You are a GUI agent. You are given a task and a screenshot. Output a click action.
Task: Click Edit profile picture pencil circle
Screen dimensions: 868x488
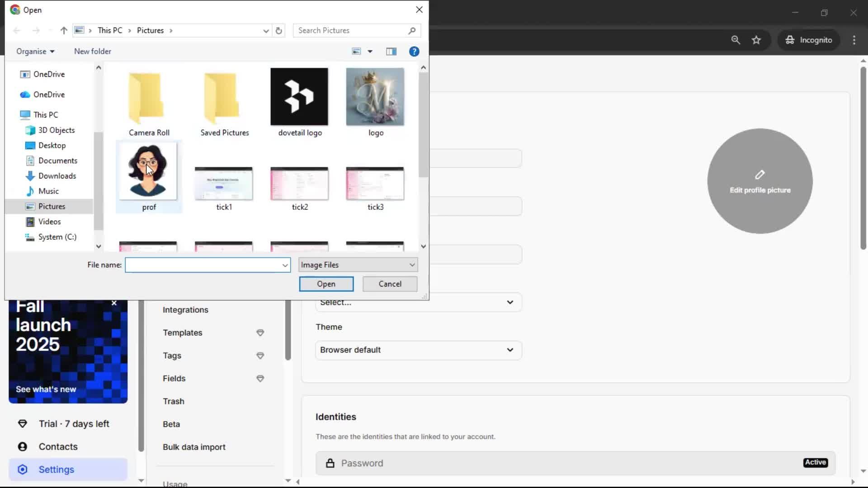tap(759, 181)
